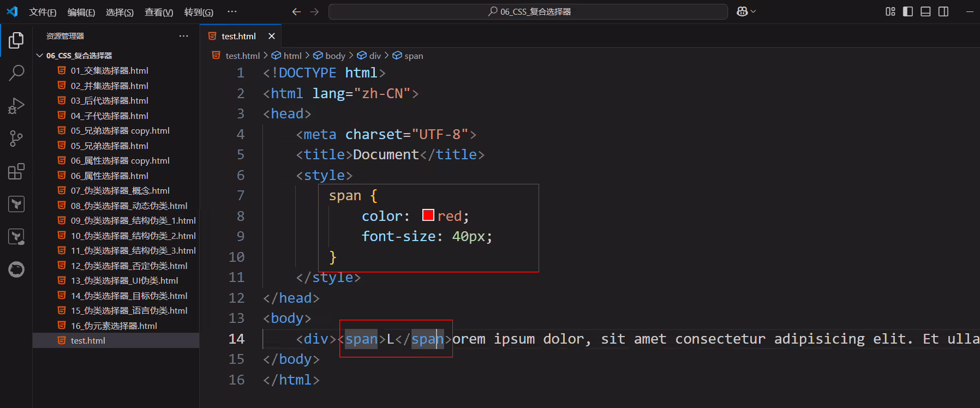Click the red color swatch on line 8

pyautogui.click(x=428, y=215)
